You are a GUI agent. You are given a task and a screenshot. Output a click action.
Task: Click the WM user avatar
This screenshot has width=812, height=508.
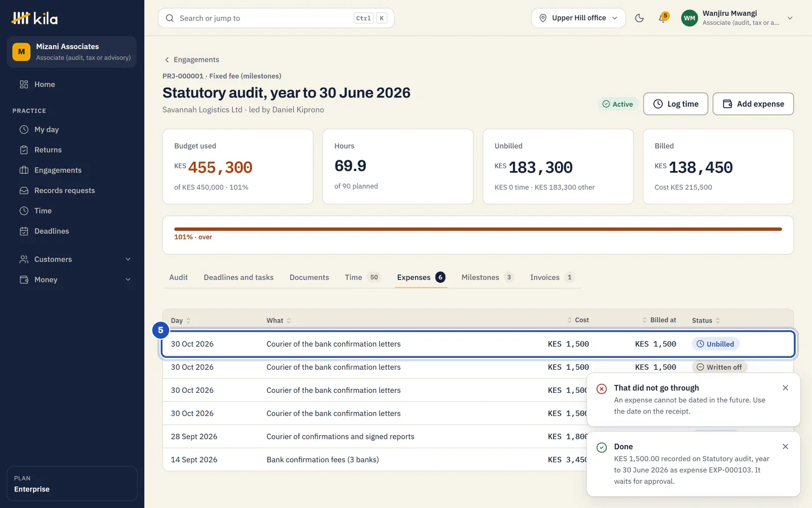(689, 18)
